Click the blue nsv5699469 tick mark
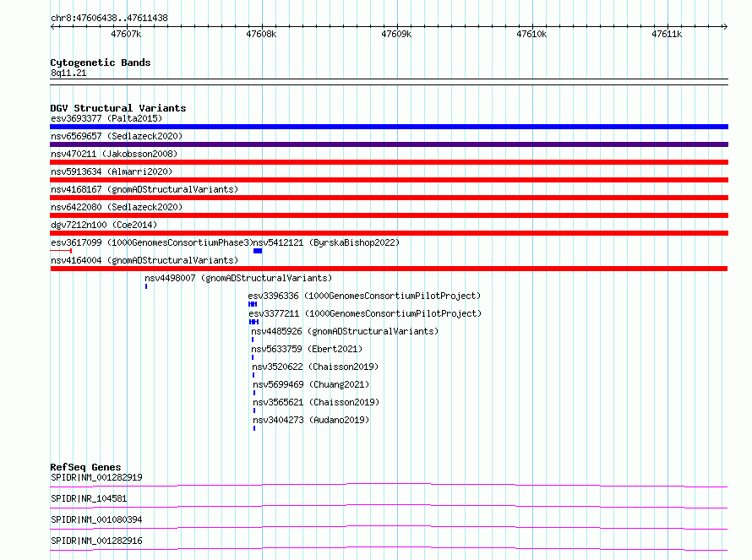 tap(254, 393)
